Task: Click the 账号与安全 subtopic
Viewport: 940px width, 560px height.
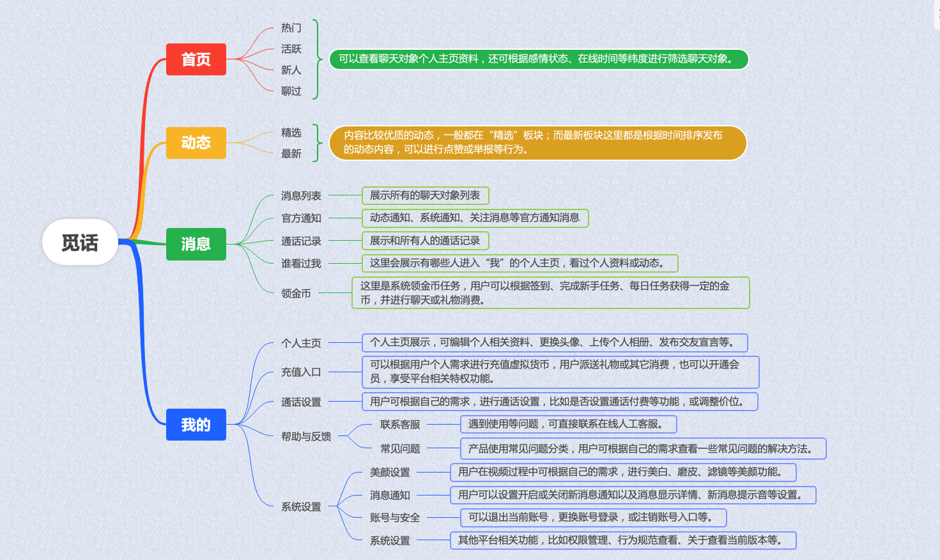Action: click(395, 518)
